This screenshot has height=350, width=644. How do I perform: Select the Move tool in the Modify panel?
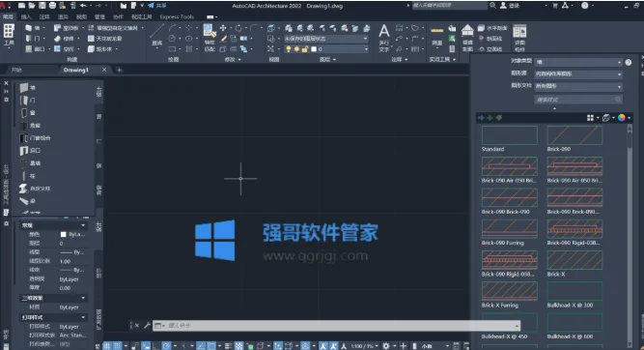(x=223, y=28)
